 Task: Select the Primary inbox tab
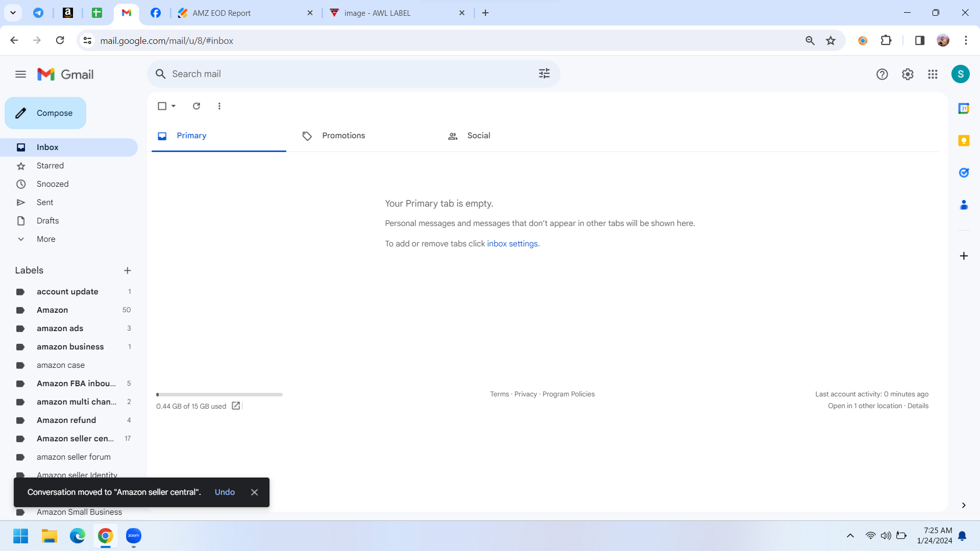coord(219,136)
